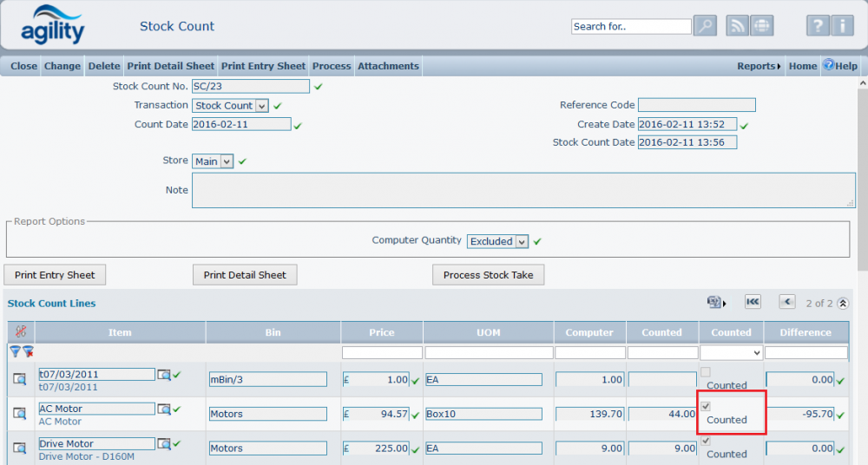Open the AC Motor row detail icon
868x465 pixels.
pyautogui.click(x=19, y=414)
